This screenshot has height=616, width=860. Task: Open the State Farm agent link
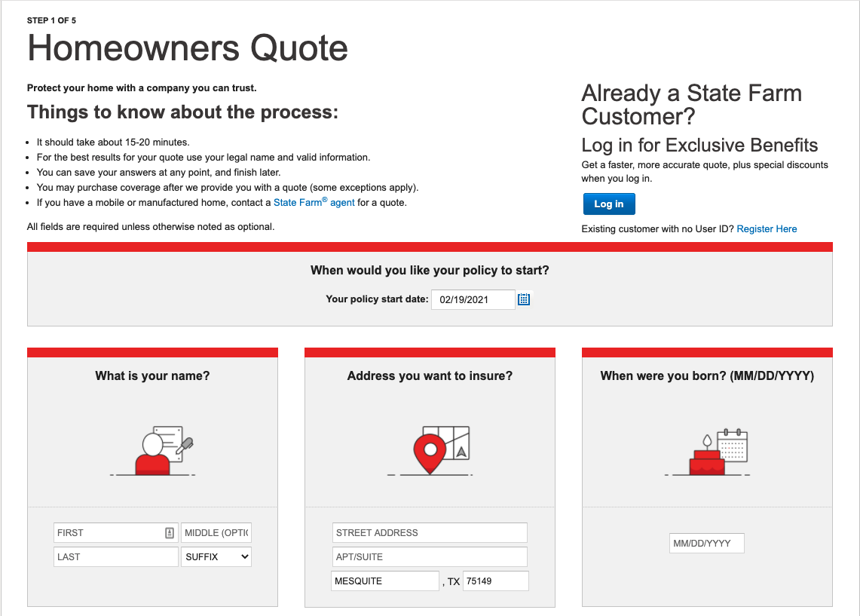[314, 202]
